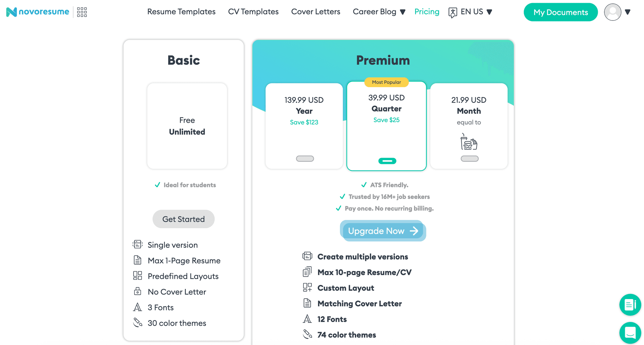Click the Create multiple versions icon
644x345 pixels.
click(307, 256)
